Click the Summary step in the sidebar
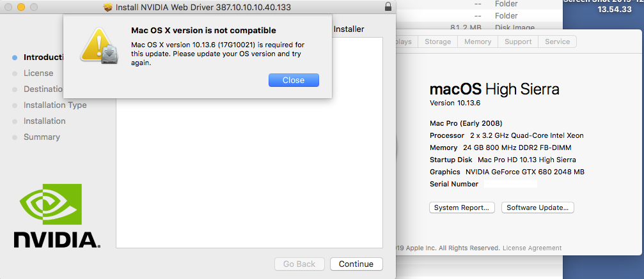 [x=42, y=137]
